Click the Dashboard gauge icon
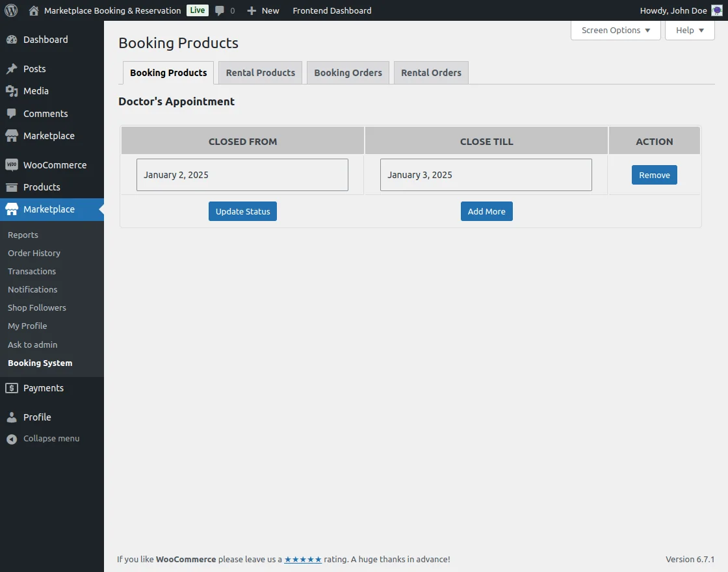 click(x=12, y=40)
